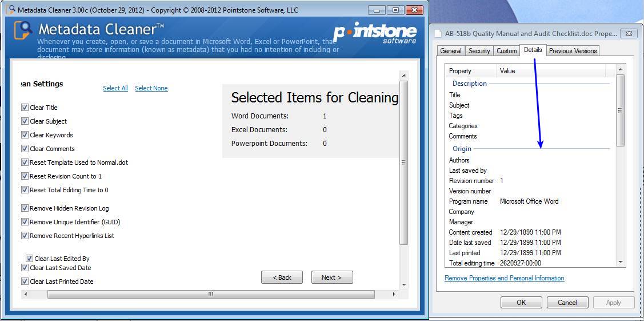The width and height of the screenshot is (644, 321).
Task: Click right arrow of horizontal scrollbar
Action: point(394,294)
